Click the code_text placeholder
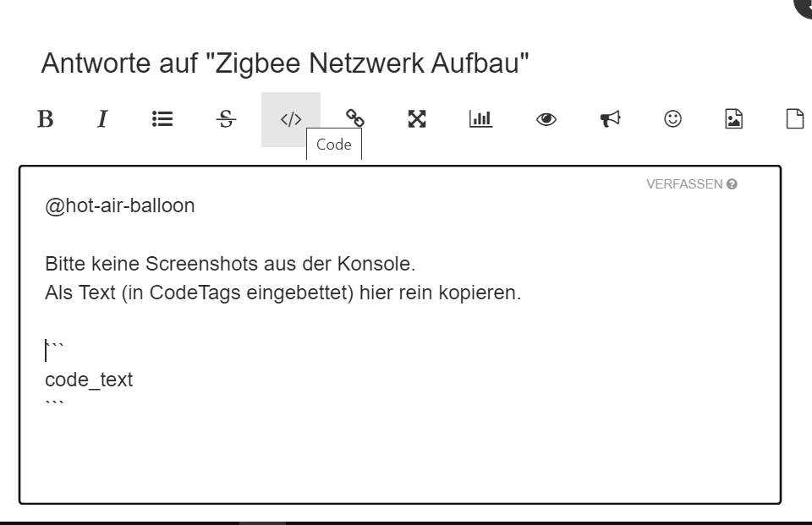 (x=89, y=380)
